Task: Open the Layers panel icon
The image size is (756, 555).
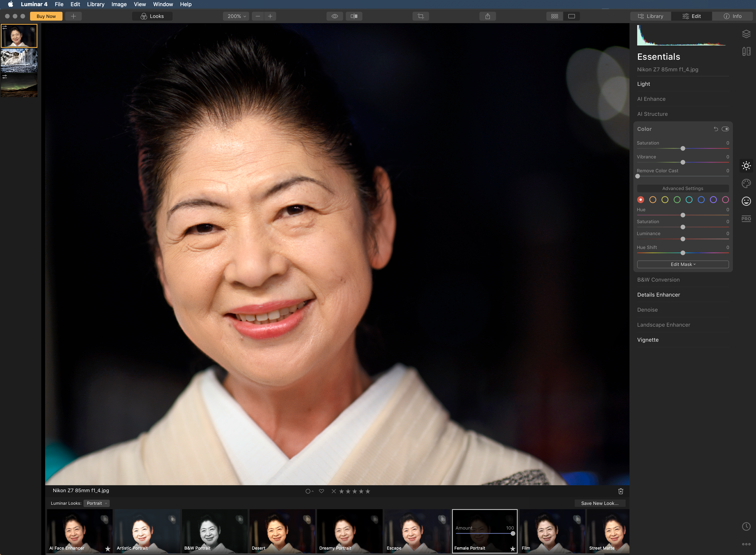Action: coord(746,34)
